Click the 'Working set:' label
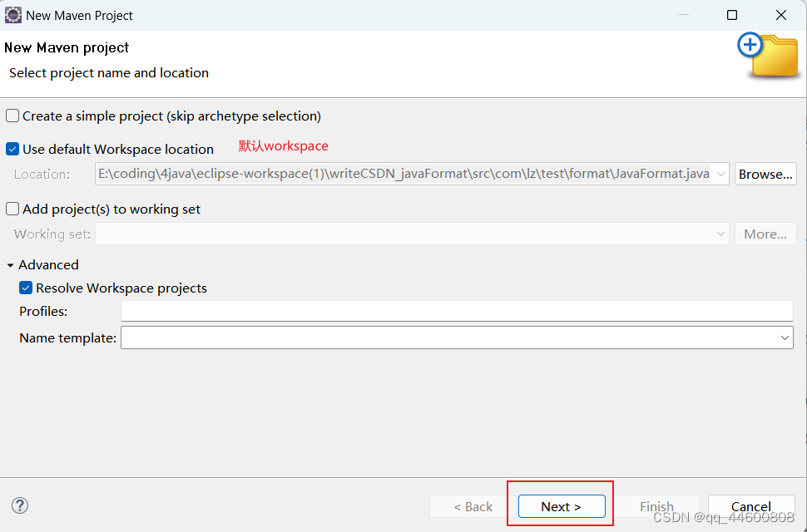Screen dimensions: 807x532 click(x=52, y=234)
